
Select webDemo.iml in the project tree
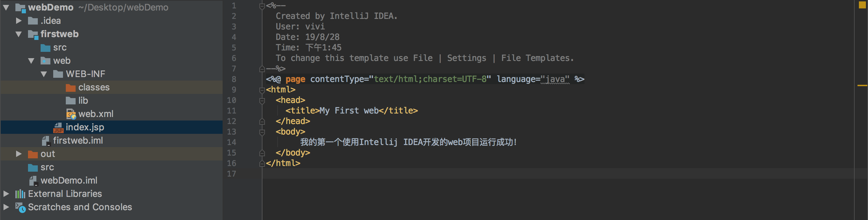click(x=69, y=180)
